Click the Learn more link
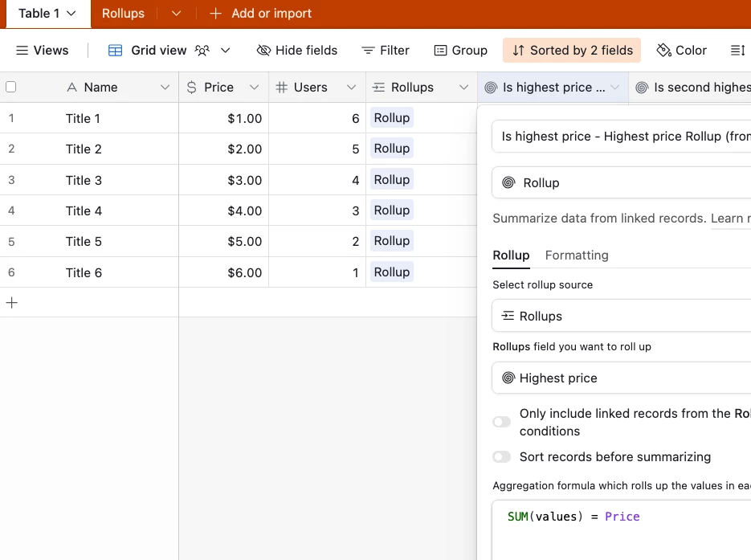 point(730,219)
